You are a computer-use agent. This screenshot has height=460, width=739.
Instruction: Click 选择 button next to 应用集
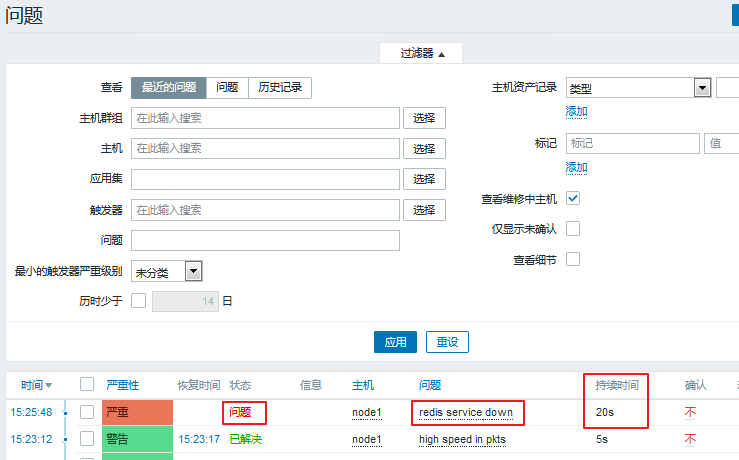[x=424, y=179]
